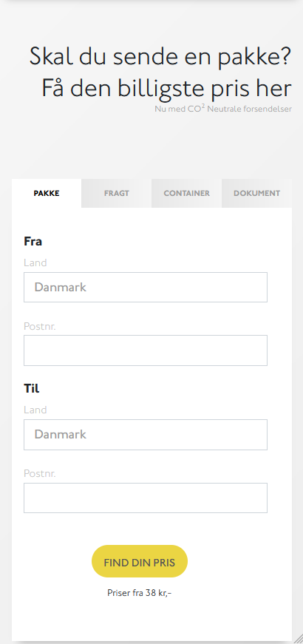Click the CO2 Neutrale forsendelser note

pyautogui.click(x=223, y=109)
